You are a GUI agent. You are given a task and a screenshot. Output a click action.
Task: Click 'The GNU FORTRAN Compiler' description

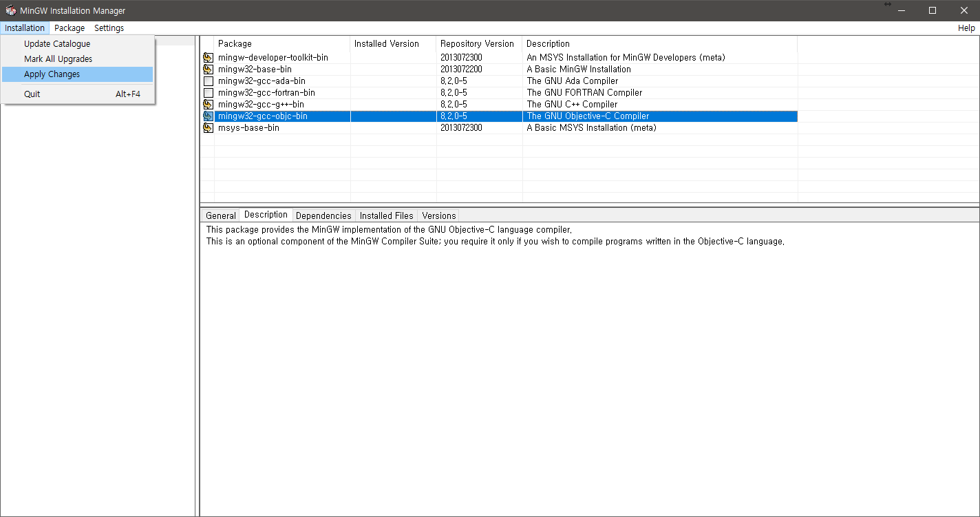click(x=584, y=93)
